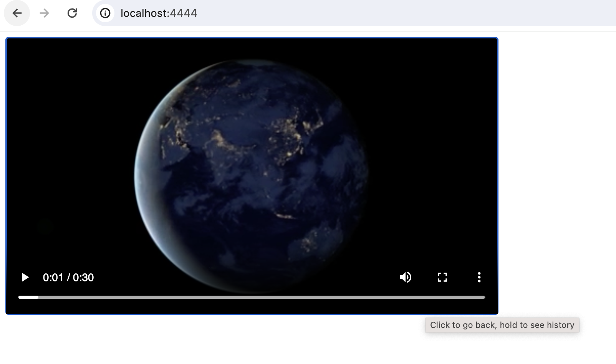Click the "Click to go back" tooltip
Image resolution: width=616 pixels, height=364 pixels.
click(502, 325)
